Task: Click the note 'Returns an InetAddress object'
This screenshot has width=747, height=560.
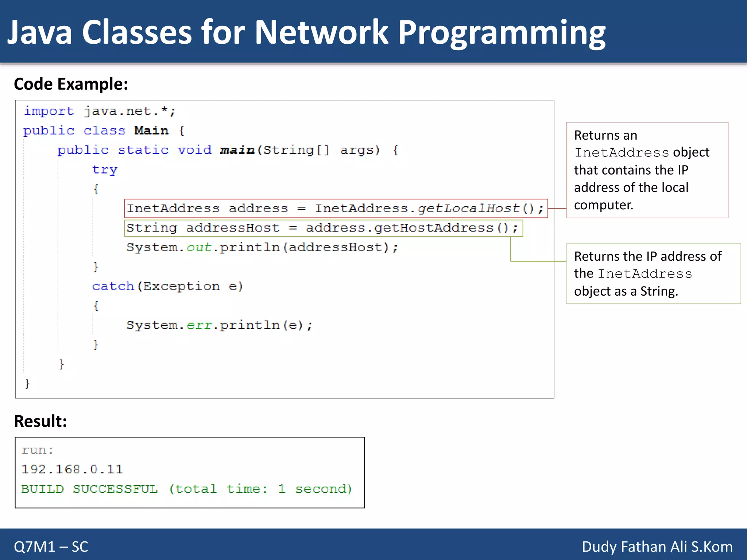Action: coord(647,170)
